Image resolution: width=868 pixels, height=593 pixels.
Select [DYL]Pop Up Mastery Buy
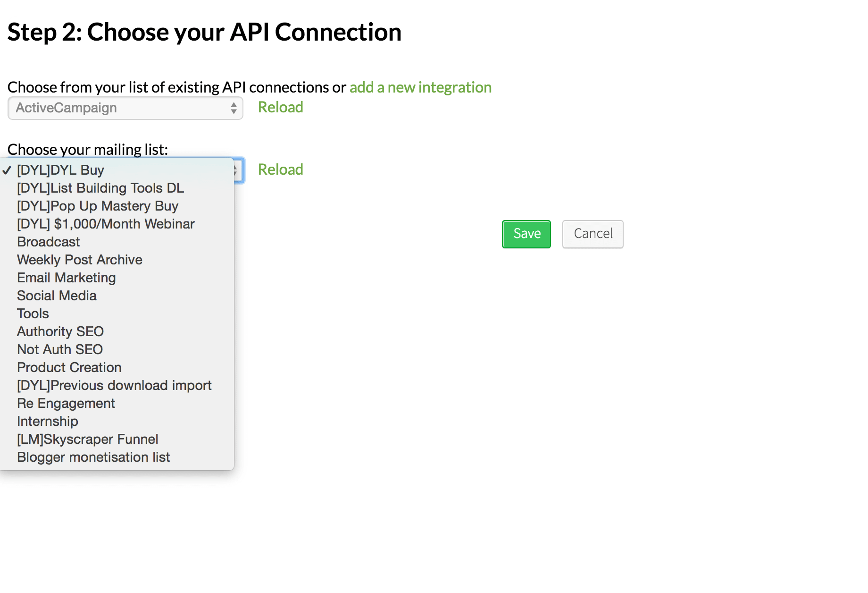point(117,206)
